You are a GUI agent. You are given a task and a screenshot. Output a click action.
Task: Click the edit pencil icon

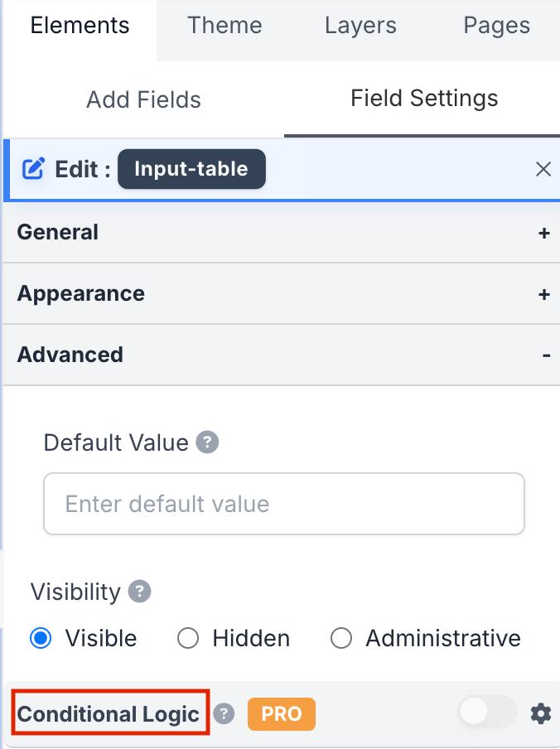(x=33, y=170)
